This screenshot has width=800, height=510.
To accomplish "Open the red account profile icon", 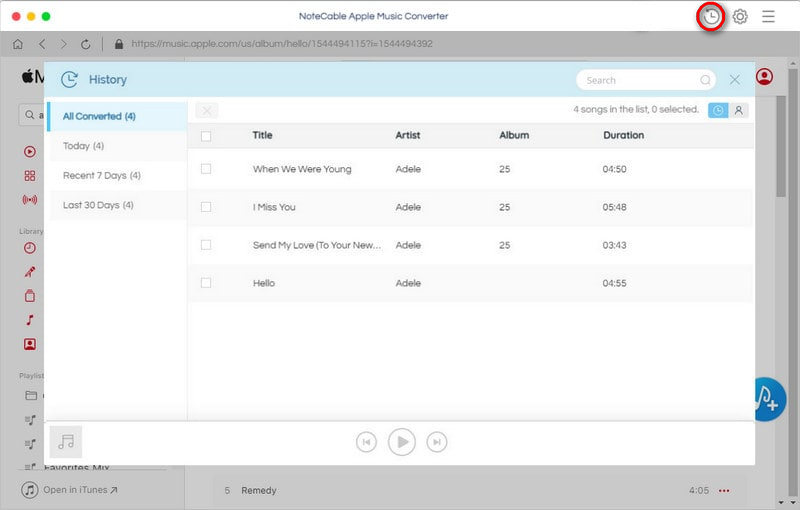I will click(x=764, y=77).
